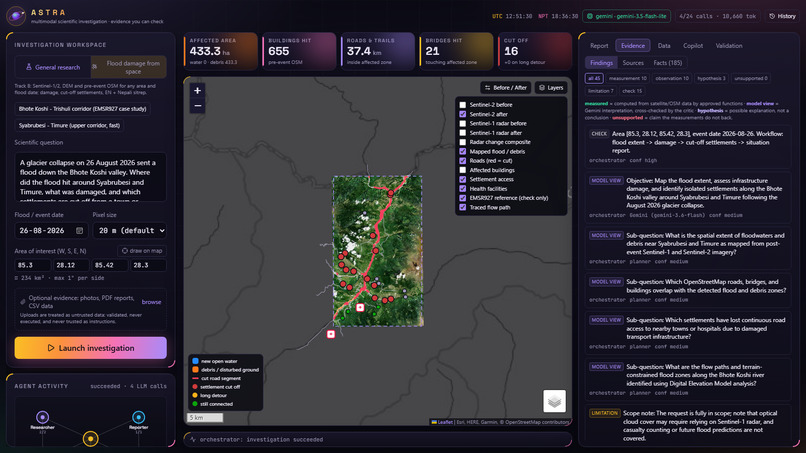This screenshot has height=453, width=806.
Task: Click the North coordinate field 28.3
Action: (x=148, y=265)
